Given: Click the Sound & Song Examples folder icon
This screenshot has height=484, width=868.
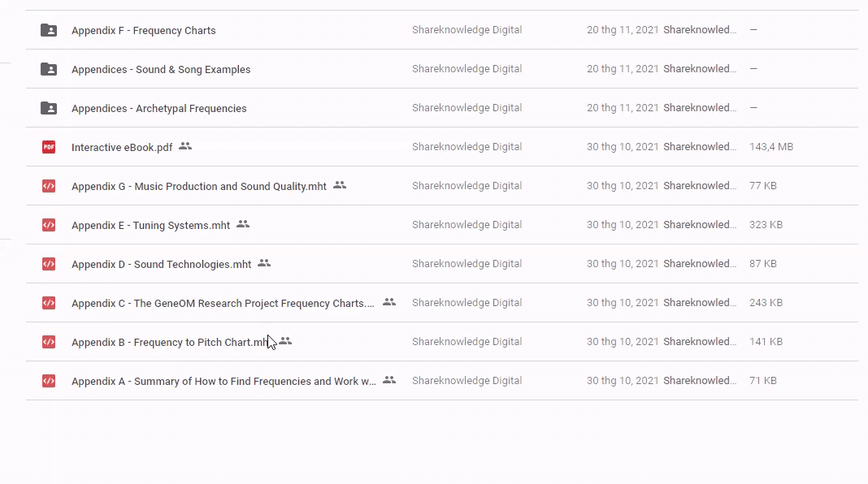Looking at the screenshot, I should coord(49,69).
